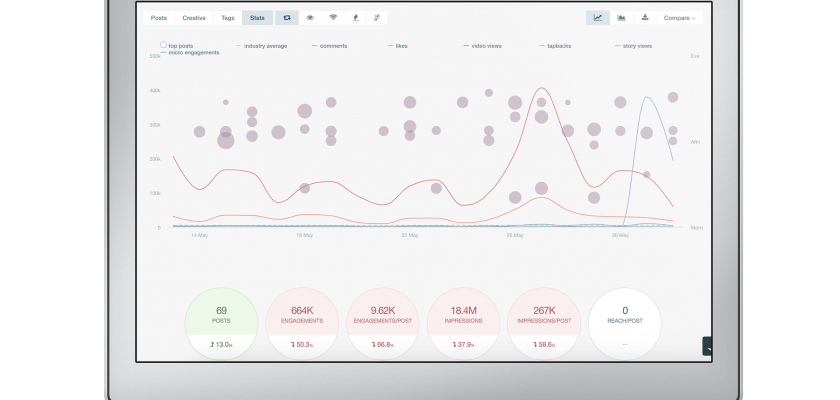Viewport: 840px width, 400px height.
Task: Click the microphone-shaped icon in toolbar
Action: 356,18
